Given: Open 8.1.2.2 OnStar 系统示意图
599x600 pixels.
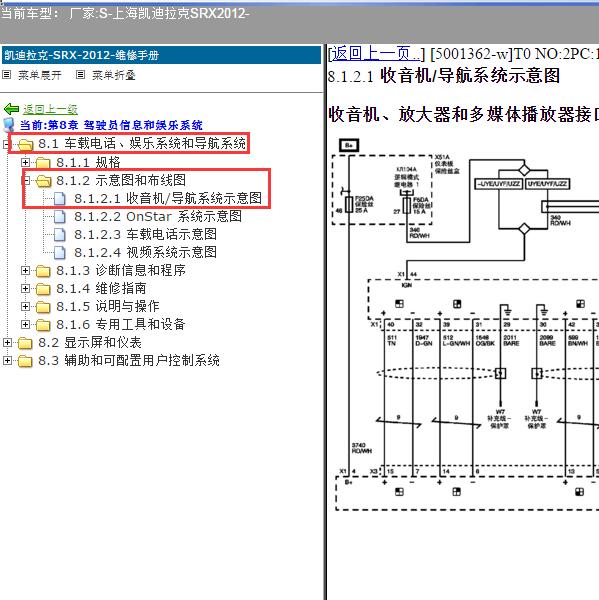Looking at the screenshot, I should point(158,217).
